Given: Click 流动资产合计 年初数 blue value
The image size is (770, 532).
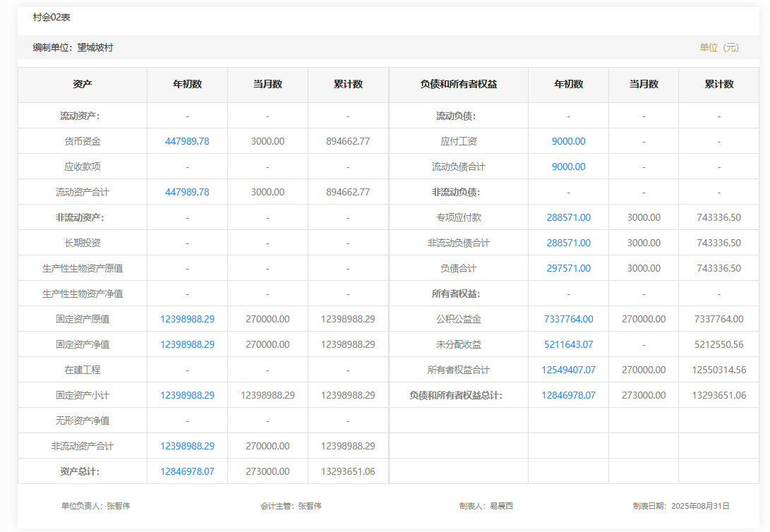Looking at the screenshot, I should (187, 192).
